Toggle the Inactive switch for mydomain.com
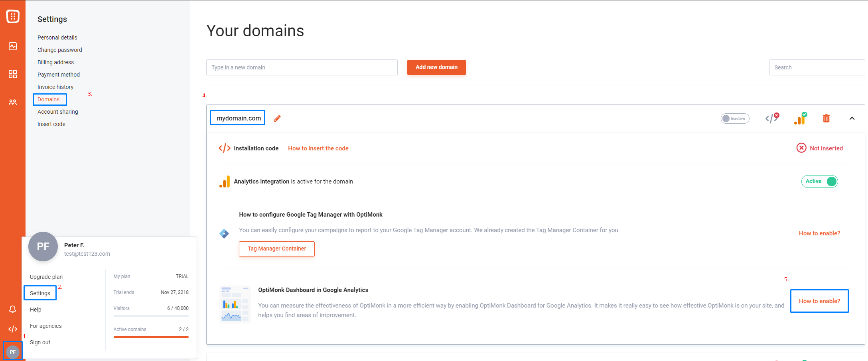The height and width of the screenshot is (361, 868). 735,118
